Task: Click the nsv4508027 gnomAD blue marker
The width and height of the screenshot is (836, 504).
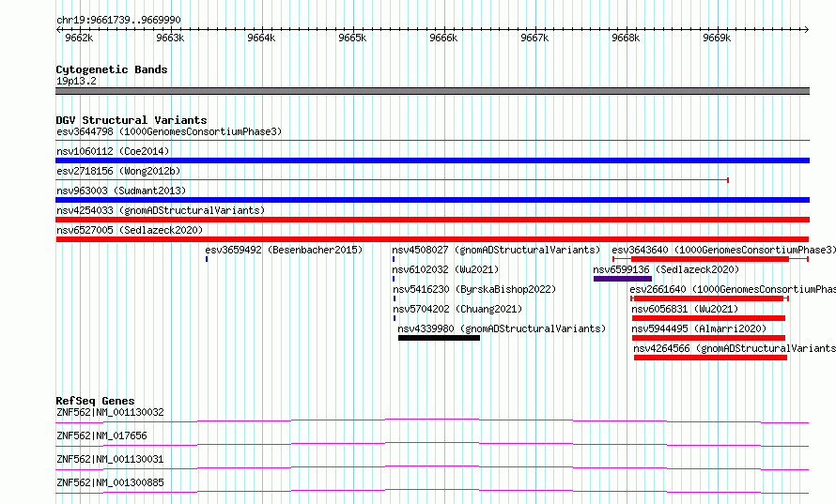Action: pos(394,259)
